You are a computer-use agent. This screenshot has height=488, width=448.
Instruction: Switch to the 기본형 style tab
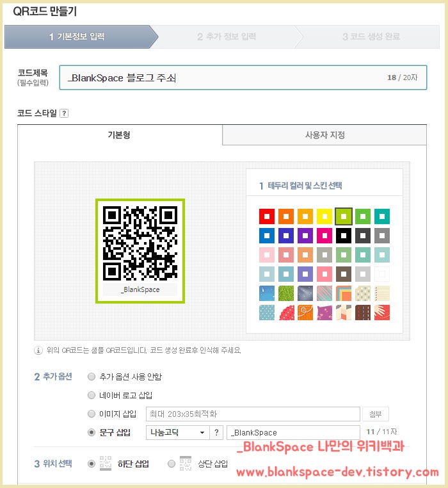click(120, 134)
